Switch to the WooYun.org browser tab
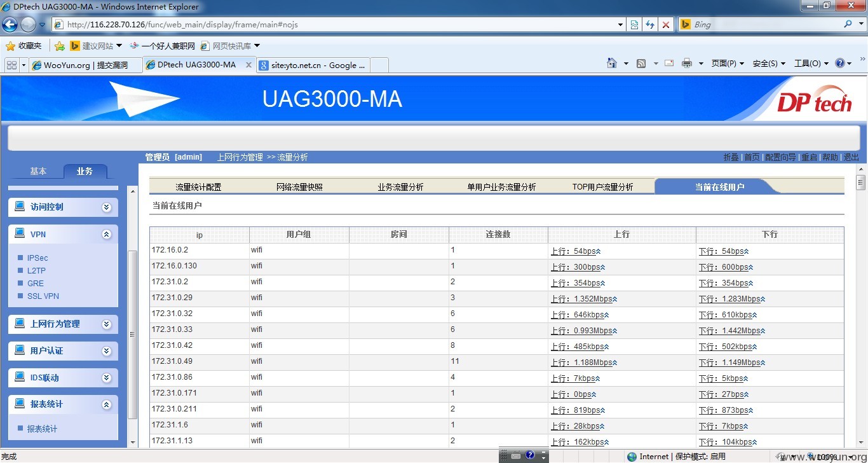 [85, 65]
